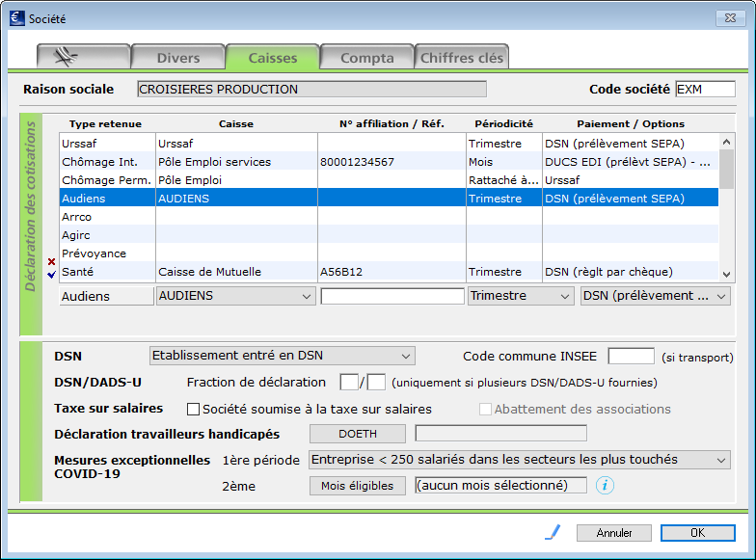The height and width of the screenshot is (560, 756).
Task: Click the N° affiliation input field below table
Action: tap(392, 296)
